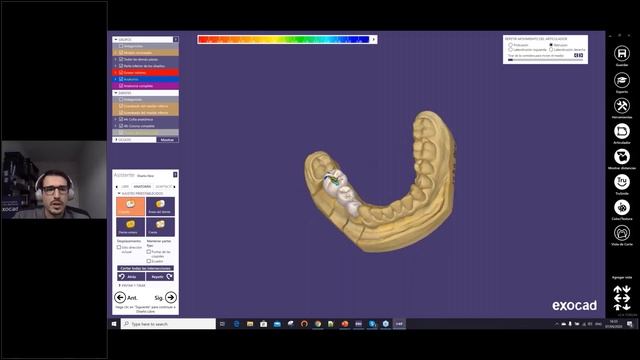Open the notification center icon in system tray
The image size is (640, 360).
pyautogui.click(x=630, y=324)
